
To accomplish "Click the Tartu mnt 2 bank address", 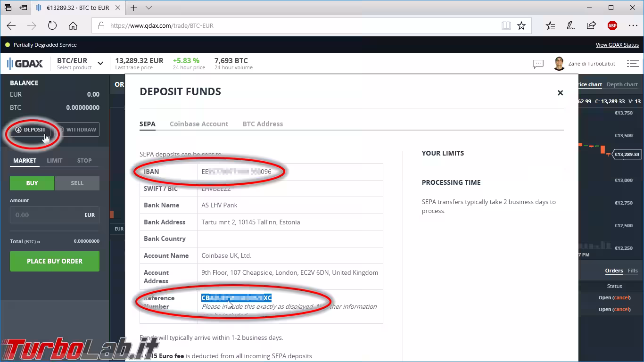I will pos(251,222).
